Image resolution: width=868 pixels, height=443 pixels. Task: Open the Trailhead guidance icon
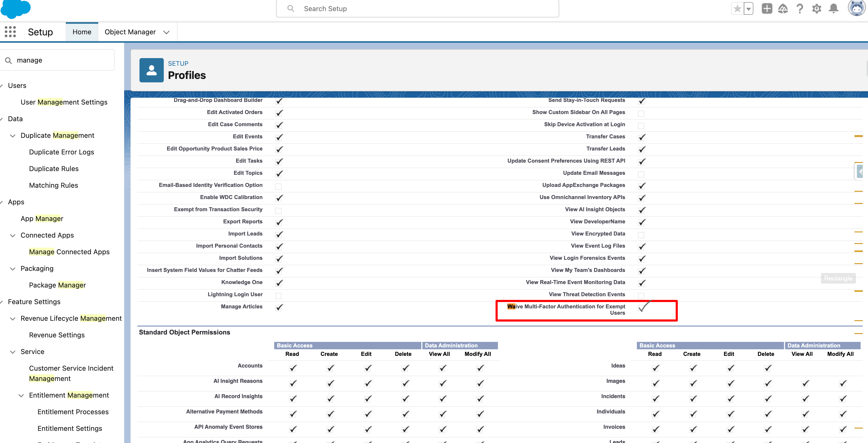pos(783,8)
